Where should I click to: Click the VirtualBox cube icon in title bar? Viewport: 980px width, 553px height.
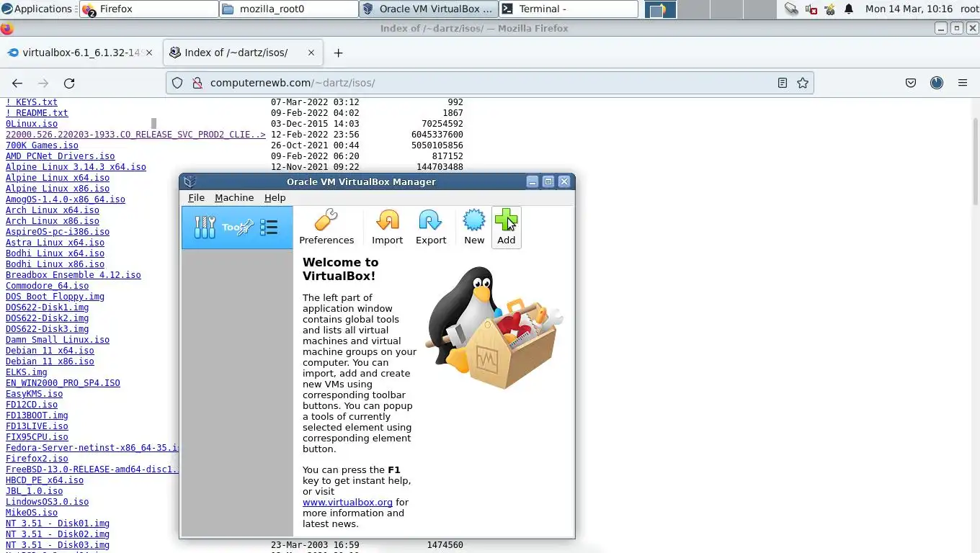(190, 181)
